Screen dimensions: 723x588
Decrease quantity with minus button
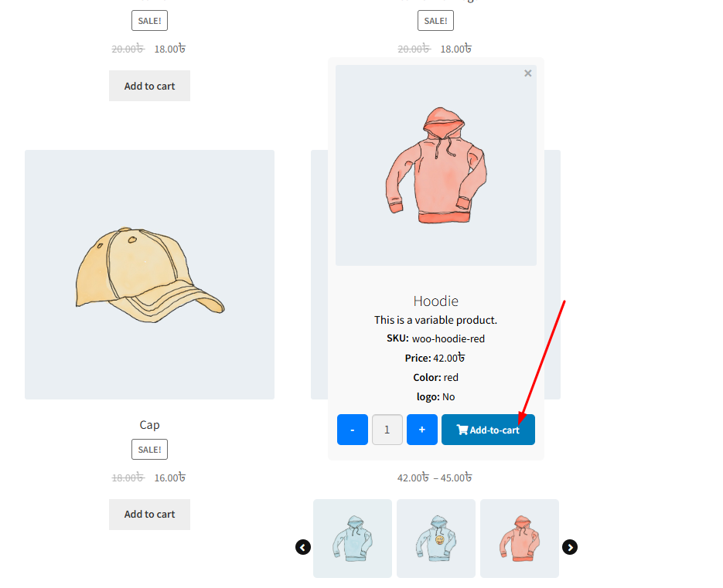click(353, 430)
